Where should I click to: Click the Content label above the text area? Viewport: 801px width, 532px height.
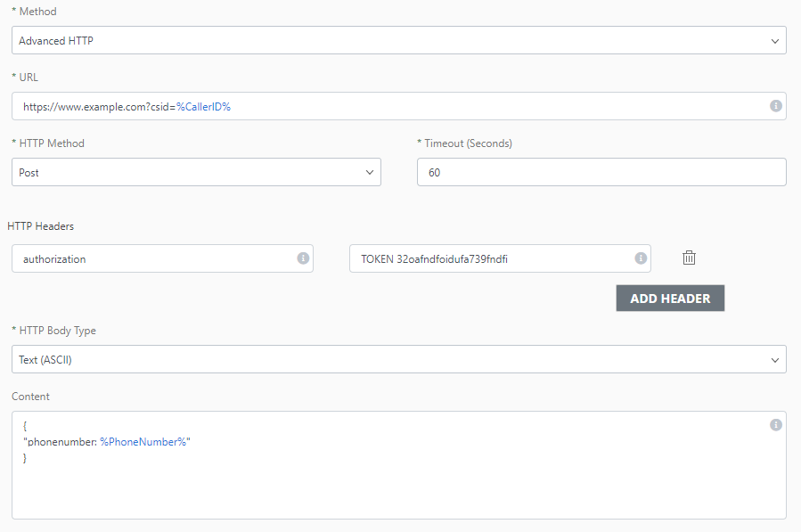click(x=31, y=397)
